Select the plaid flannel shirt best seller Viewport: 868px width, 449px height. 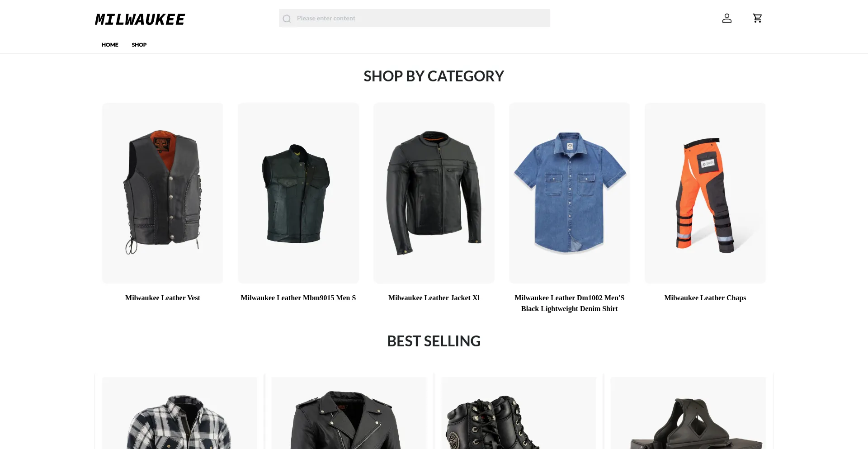pos(179,413)
